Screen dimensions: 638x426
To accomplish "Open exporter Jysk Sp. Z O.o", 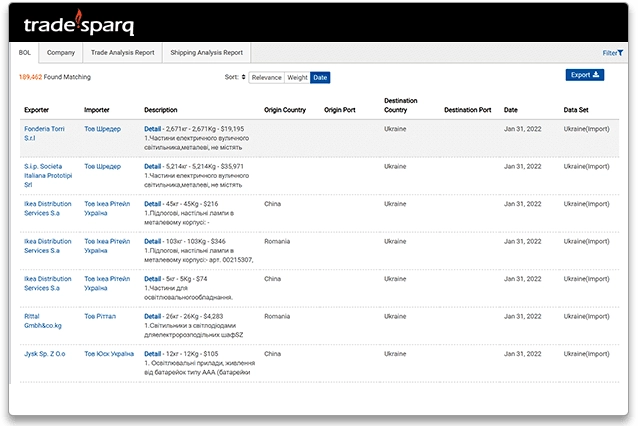I will tap(44, 354).
